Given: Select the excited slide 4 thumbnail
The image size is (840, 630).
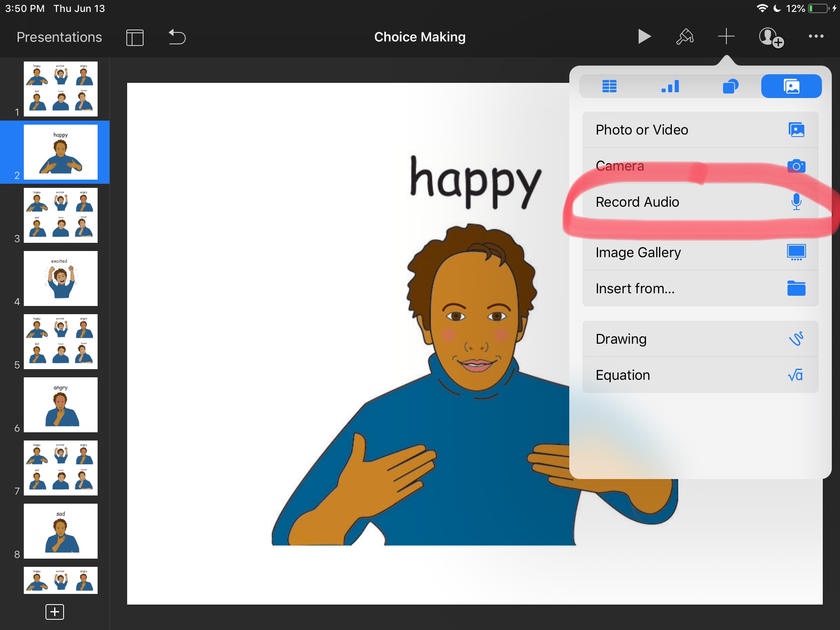Looking at the screenshot, I should coord(61,278).
